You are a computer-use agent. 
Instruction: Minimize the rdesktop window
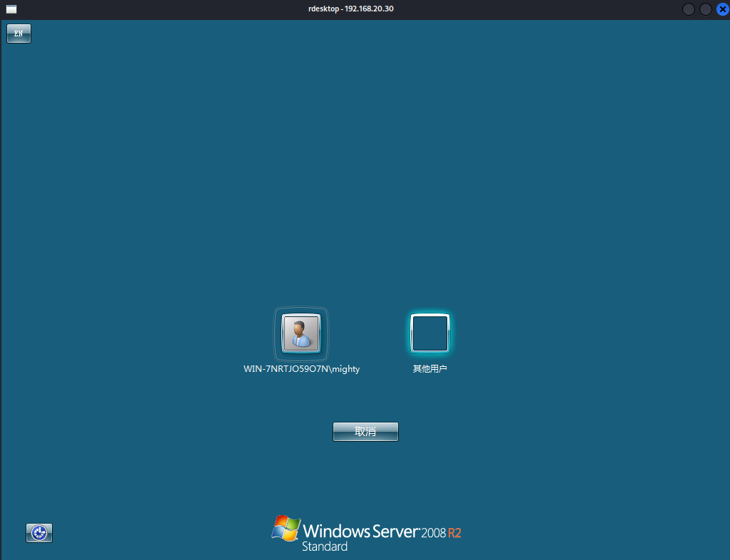(688, 9)
